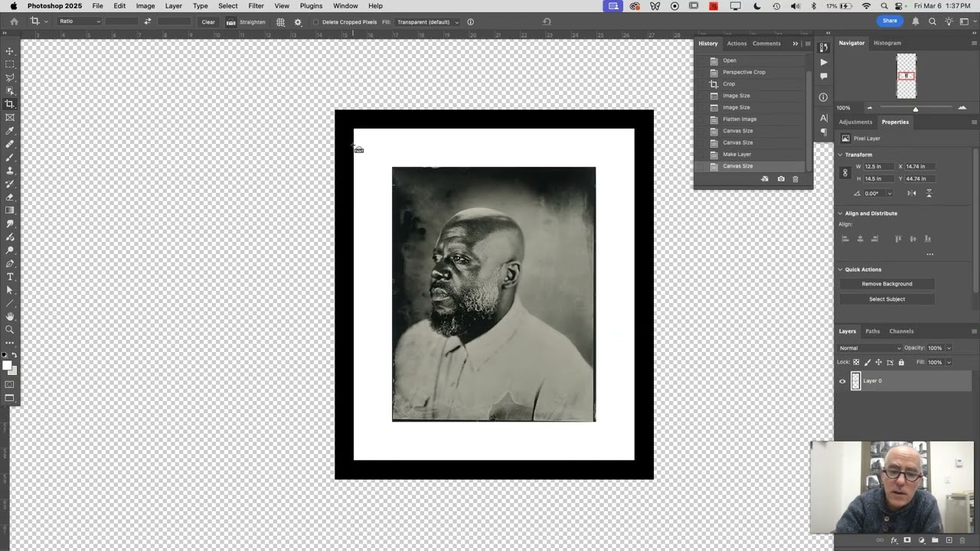This screenshot has width=980, height=551.
Task: Switch to the Actions tab
Action: click(x=737, y=44)
